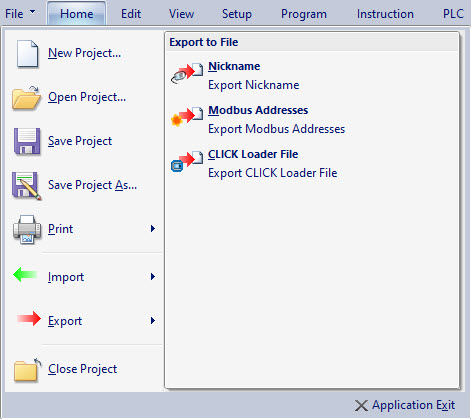Choose the CLICK Loader File label
The width and height of the screenshot is (471, 419).
click(x=253, y=154)
